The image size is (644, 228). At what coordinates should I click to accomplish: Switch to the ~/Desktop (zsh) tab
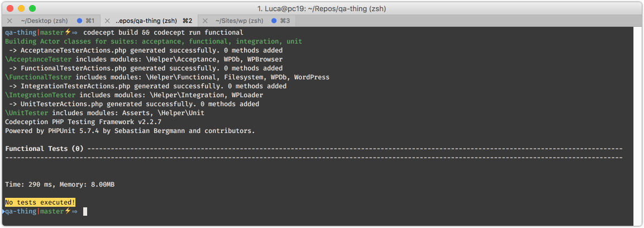(x=51, y=21)
